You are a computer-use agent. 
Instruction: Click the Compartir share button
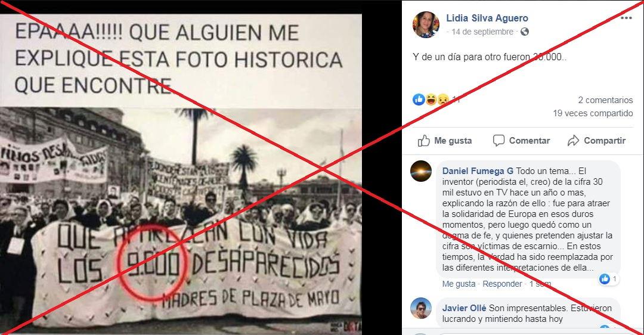tap(596, 141)
